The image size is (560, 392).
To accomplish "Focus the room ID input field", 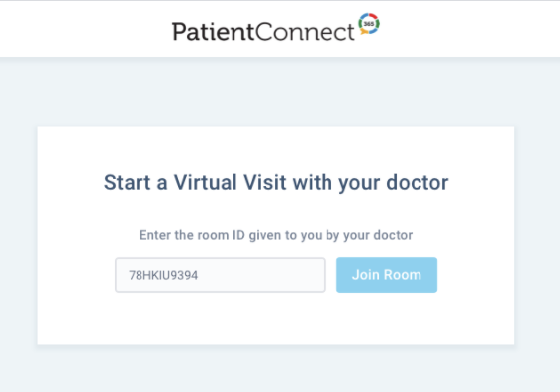I will 220,275.
